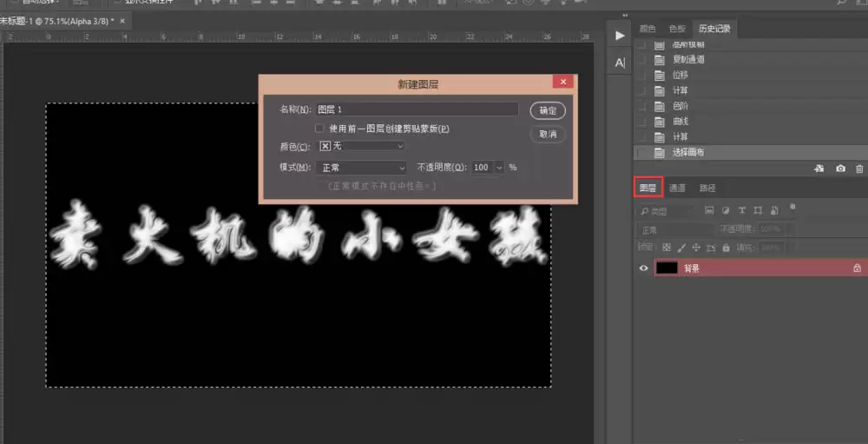Viewport: 868px width, 444px height.
Task: Filter layers by type layers (T icon)
Action: [742, 210]
